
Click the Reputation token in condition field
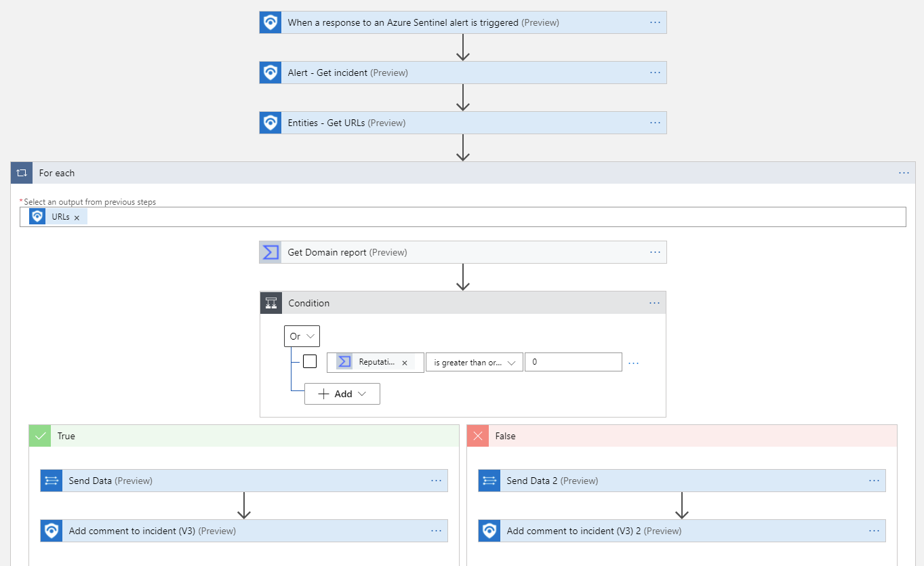376,362
